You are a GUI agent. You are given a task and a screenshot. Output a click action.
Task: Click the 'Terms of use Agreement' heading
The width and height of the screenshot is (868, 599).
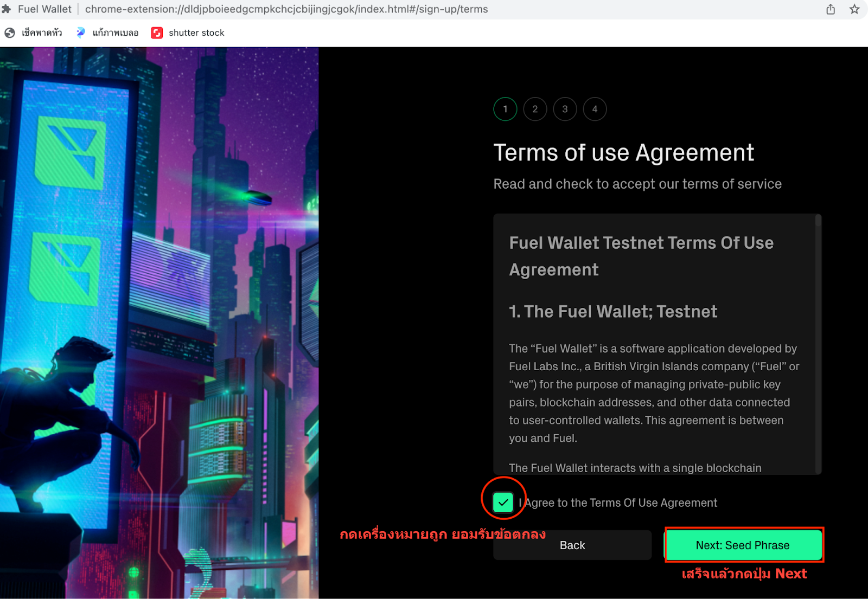(x=624, y=153)
